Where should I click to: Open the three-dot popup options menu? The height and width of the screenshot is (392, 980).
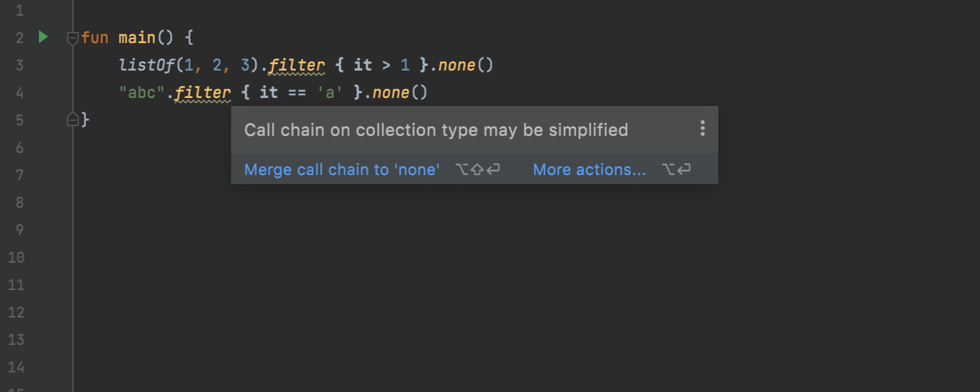point(702,128)
